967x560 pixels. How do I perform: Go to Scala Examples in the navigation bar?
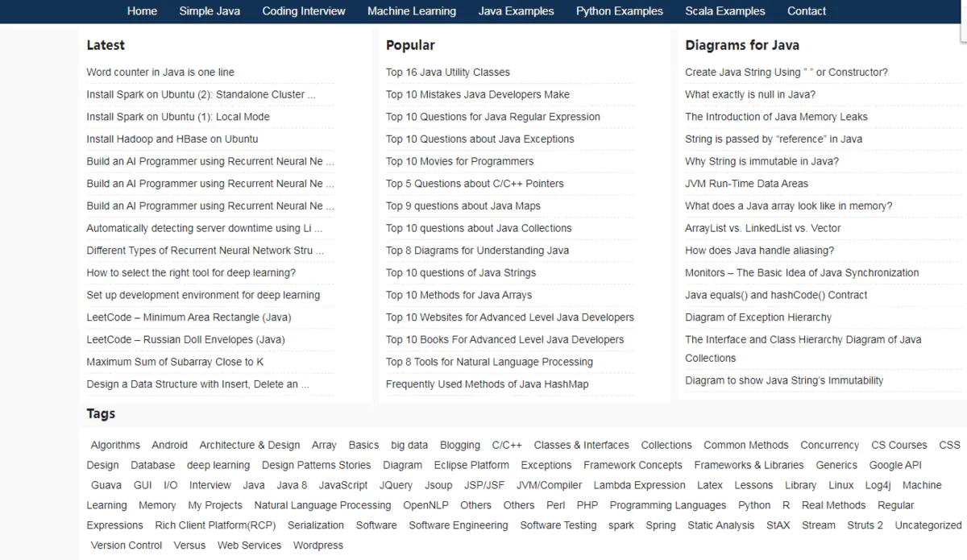[x=725, y=11]
